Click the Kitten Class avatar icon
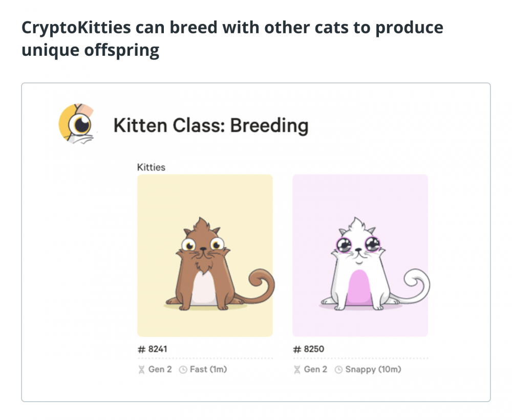Viewport: 512px width, 420px height. [x=77, y=124]
